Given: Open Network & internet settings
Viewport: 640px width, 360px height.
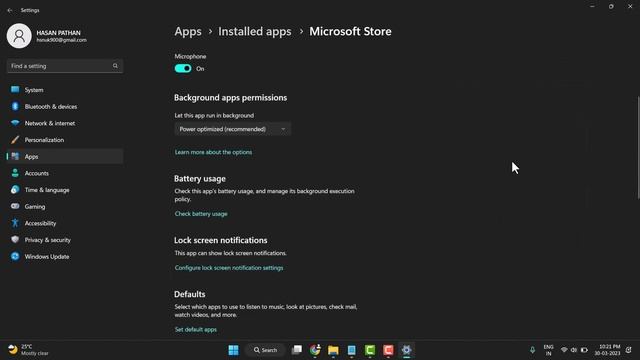Looking at the screenshot, I should click(x=64, y=123).
